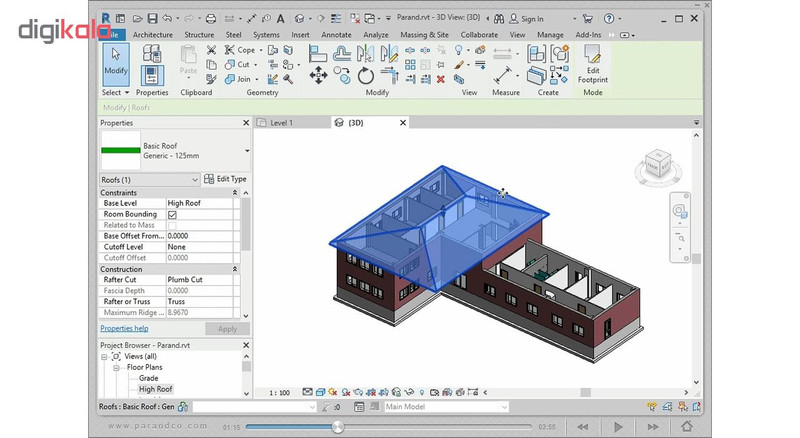Open the Type Properties icon in ribbon
The image size is (800, 438).
click(x=152, y=54)
